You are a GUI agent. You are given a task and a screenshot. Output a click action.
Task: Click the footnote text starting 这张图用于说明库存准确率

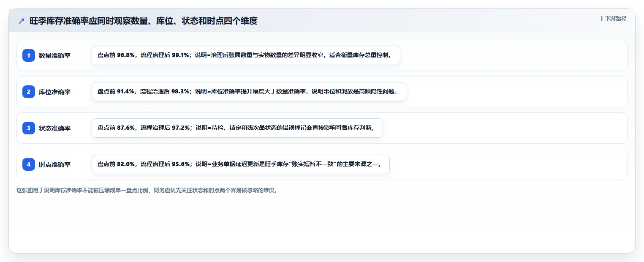coord(147,190)
